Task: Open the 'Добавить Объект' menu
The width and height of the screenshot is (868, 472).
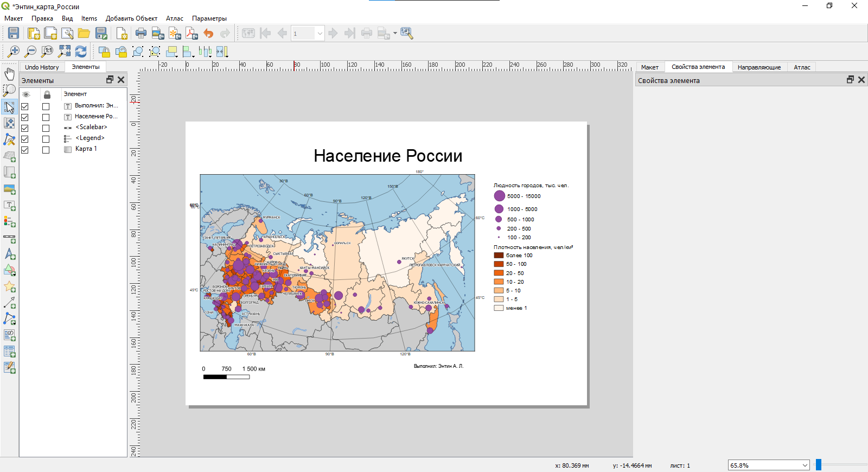Action: [x=131, y=18]
